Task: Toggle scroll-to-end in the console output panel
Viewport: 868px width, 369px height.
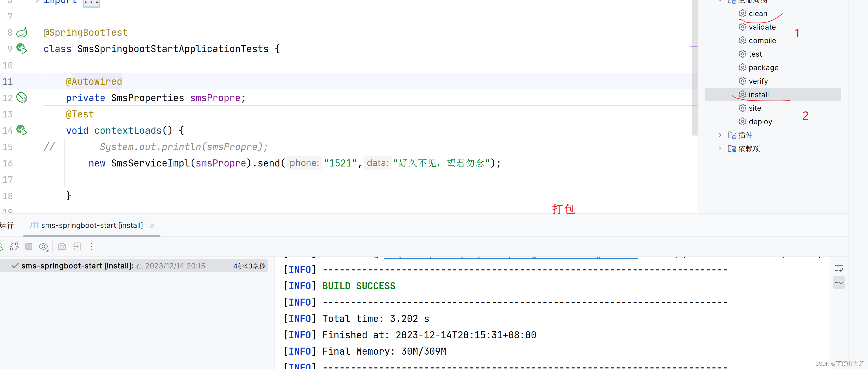Action: pos(839,283)
